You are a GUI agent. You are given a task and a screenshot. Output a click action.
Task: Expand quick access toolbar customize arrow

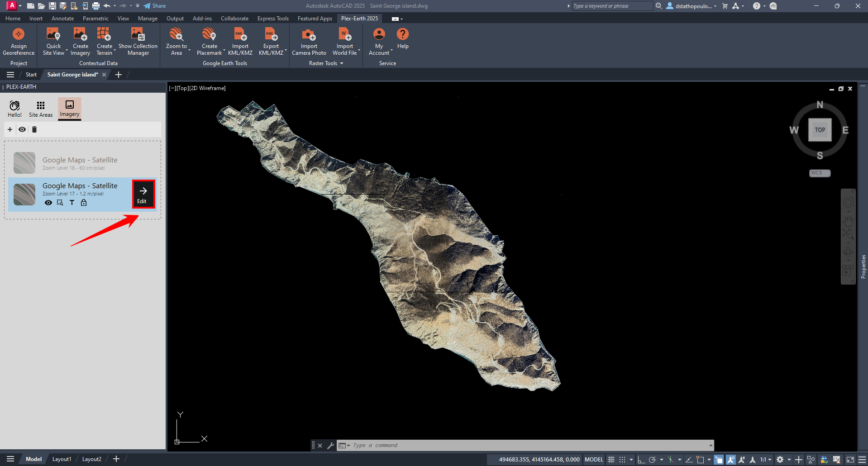pos(138,6)
